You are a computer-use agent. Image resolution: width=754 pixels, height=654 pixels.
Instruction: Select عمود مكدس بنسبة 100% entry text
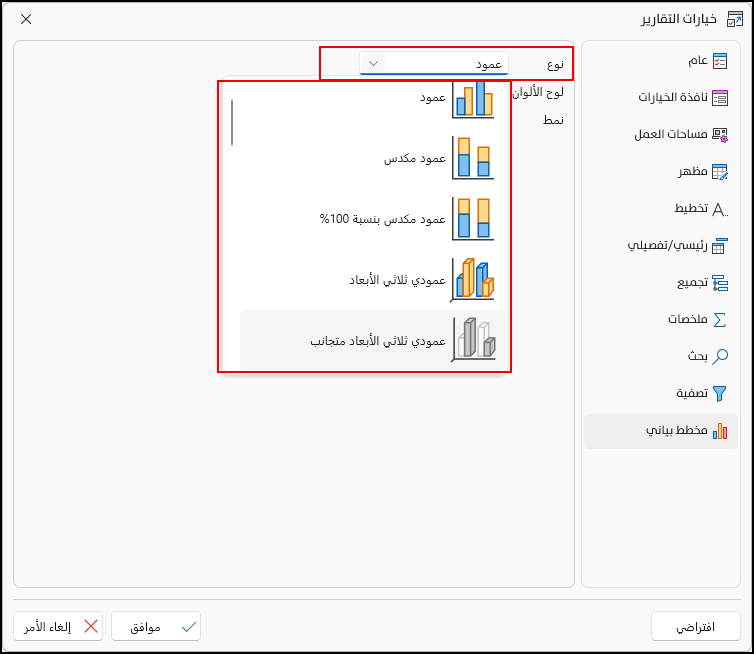click(x=382, y=219)
